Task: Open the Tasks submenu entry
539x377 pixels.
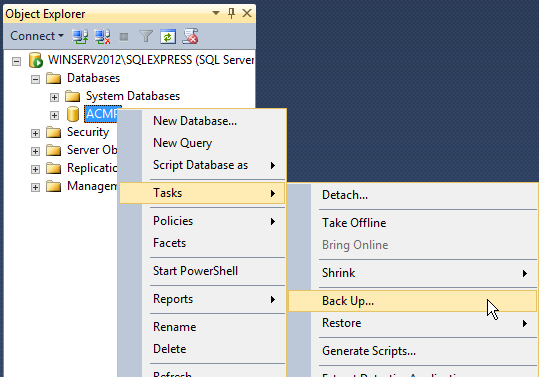Action: [x=202, y=193]
